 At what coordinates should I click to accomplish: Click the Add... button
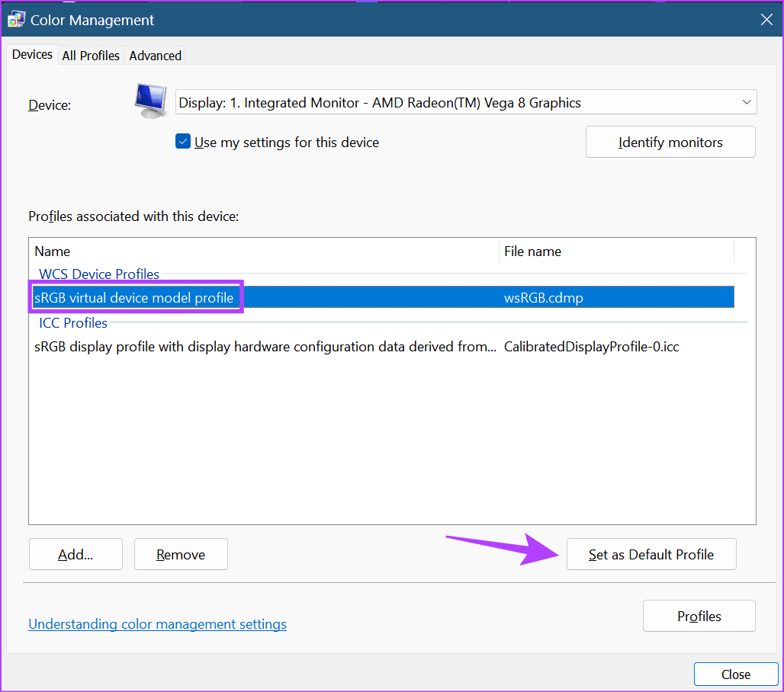point(76,555)
